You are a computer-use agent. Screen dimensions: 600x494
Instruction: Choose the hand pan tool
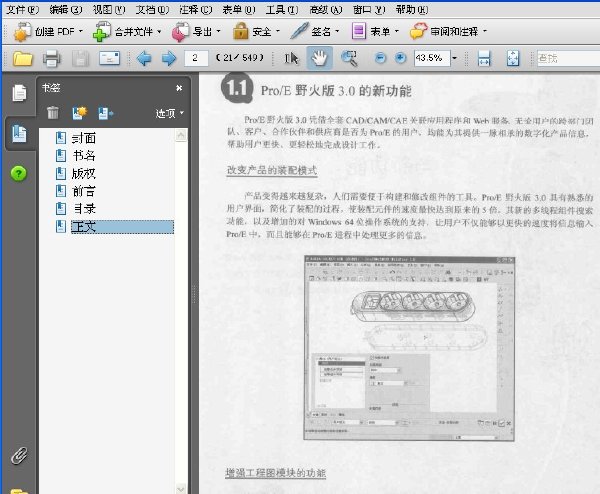pyautogui.click(x=320, y=58)
